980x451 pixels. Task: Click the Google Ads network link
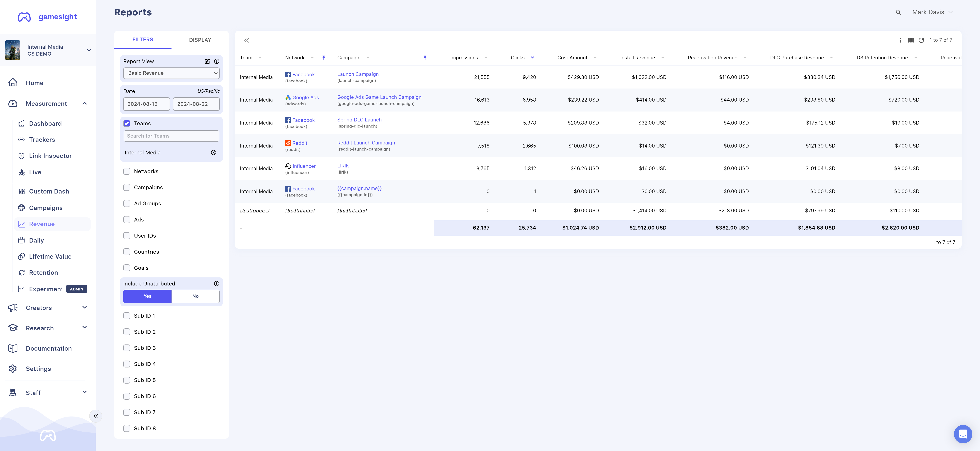[305, 98]
